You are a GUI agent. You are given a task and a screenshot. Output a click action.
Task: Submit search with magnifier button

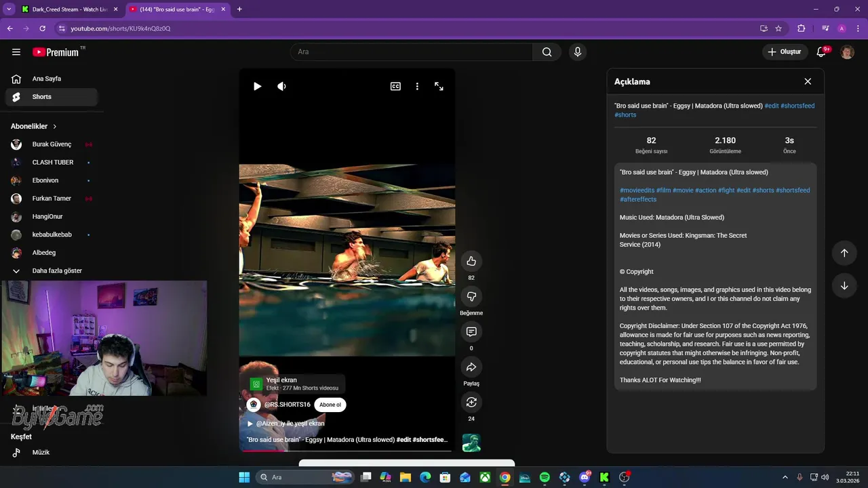(547, 52)
